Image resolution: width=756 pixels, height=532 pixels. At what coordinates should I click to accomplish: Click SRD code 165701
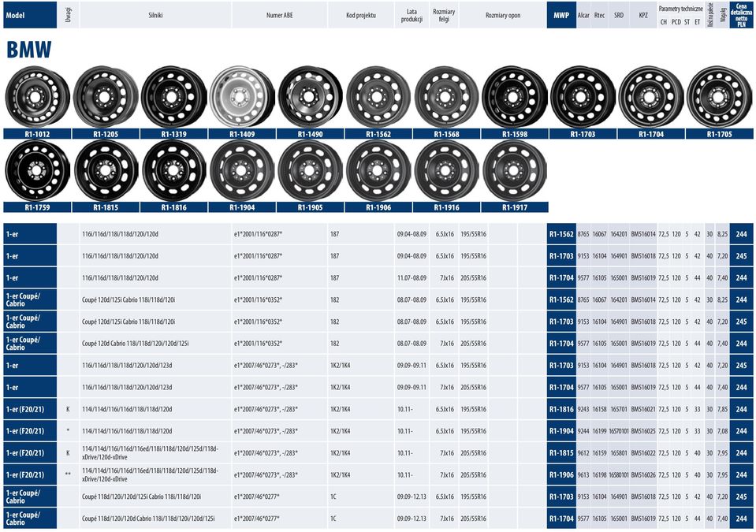[619, 409]
